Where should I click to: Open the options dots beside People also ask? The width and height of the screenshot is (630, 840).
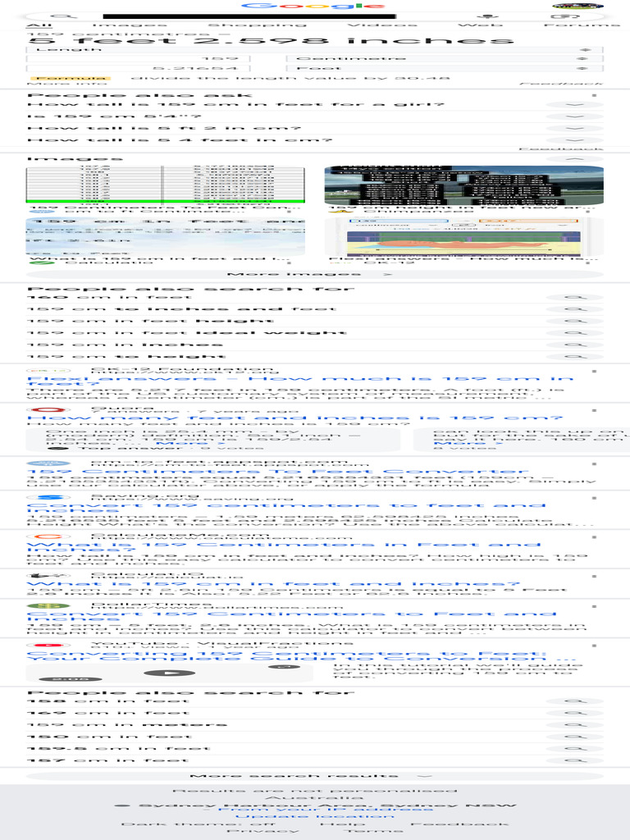(x=594, y=95)
